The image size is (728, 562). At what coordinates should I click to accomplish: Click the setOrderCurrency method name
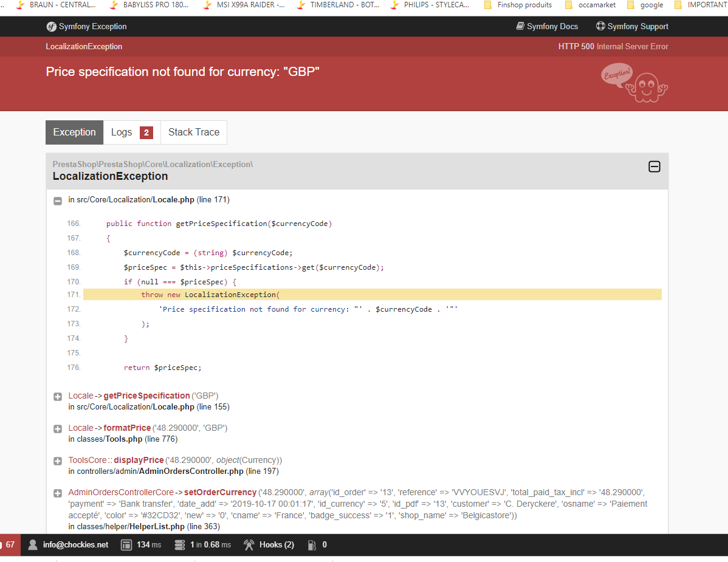click(x=220, y=492)
